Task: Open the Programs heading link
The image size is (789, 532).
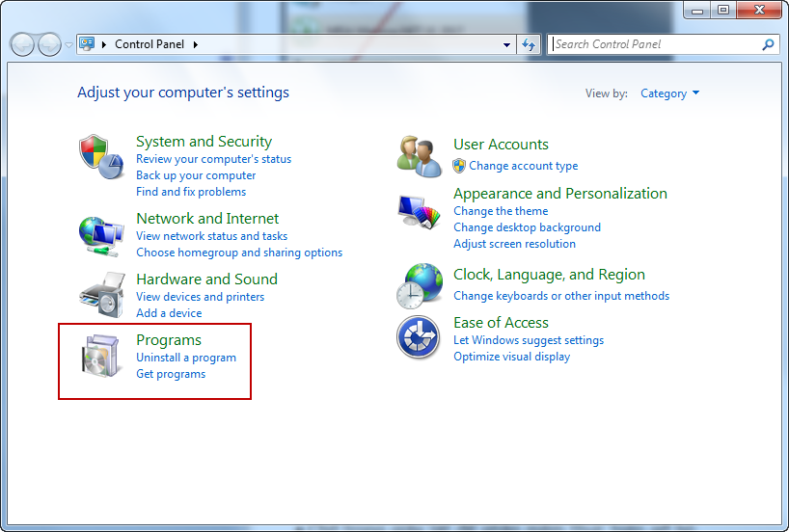Action: pos(169,340)
